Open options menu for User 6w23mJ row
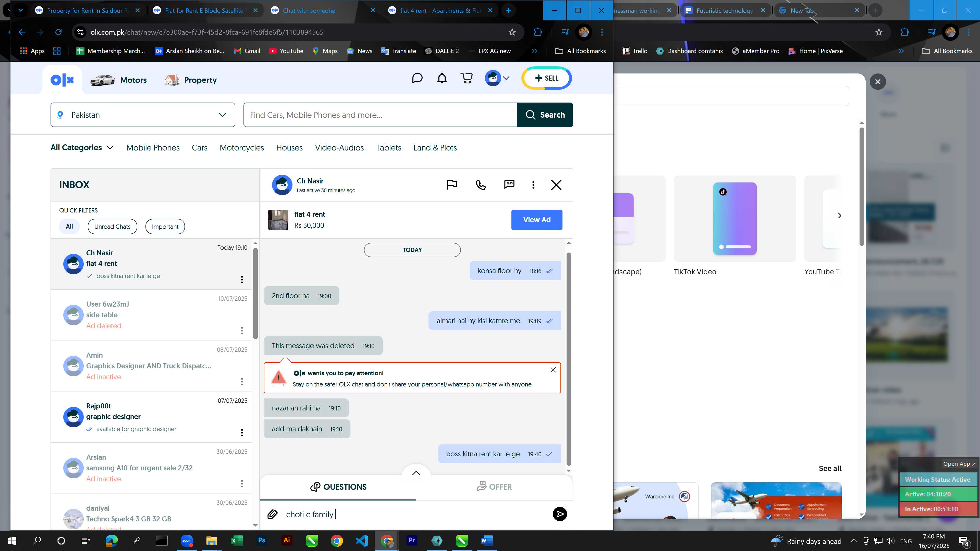The width and height of the screenshot is (980, 551). [x=242, y=330]
